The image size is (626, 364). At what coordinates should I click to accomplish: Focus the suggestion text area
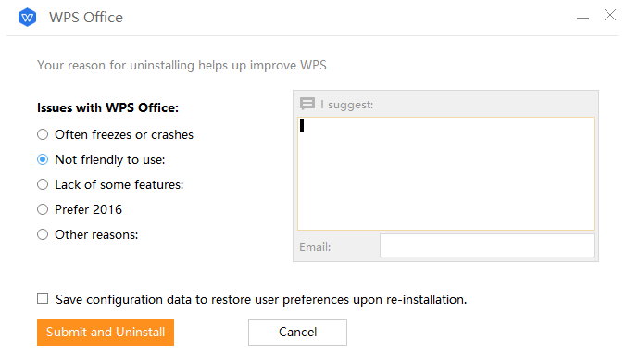(x=445, y=173)
